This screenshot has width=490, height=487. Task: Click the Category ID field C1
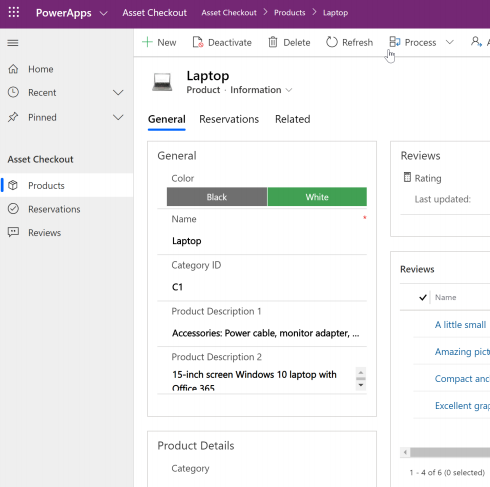tap(262, 287)
